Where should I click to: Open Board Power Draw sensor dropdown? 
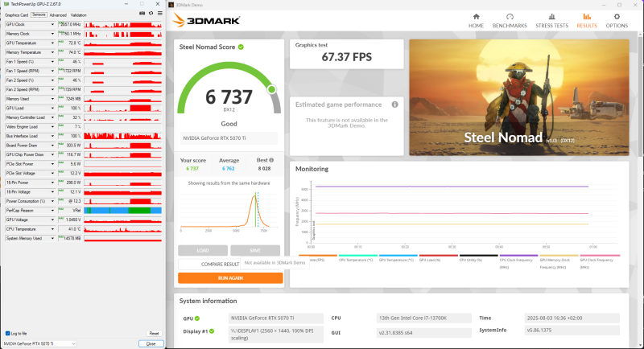(x=52, y=146)
